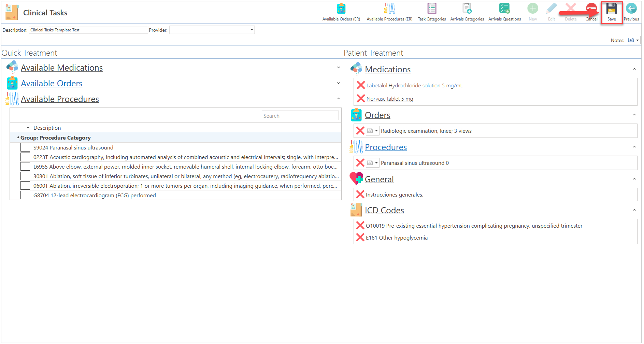Click the New toolbar button
Viewport: 644px width, 344px height.
tap(532, 9)
